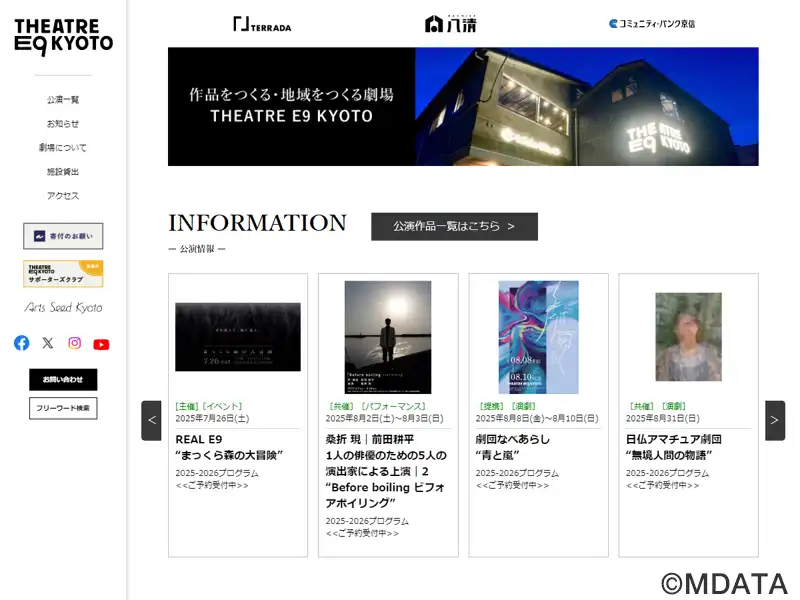
Task: Click the THEATRE E9 KYOTO logo
Action: 63,37
